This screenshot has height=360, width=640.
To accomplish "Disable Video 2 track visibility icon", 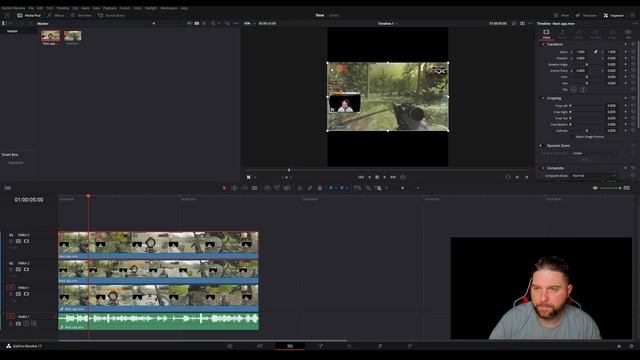I will pyautogui.click(x=26, y=269).
